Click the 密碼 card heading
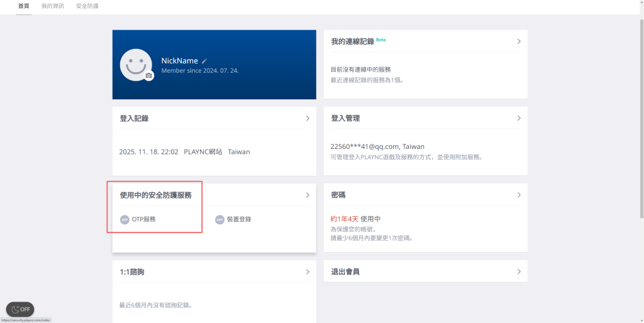Screen dimensions: 644x323 [338, 195]
